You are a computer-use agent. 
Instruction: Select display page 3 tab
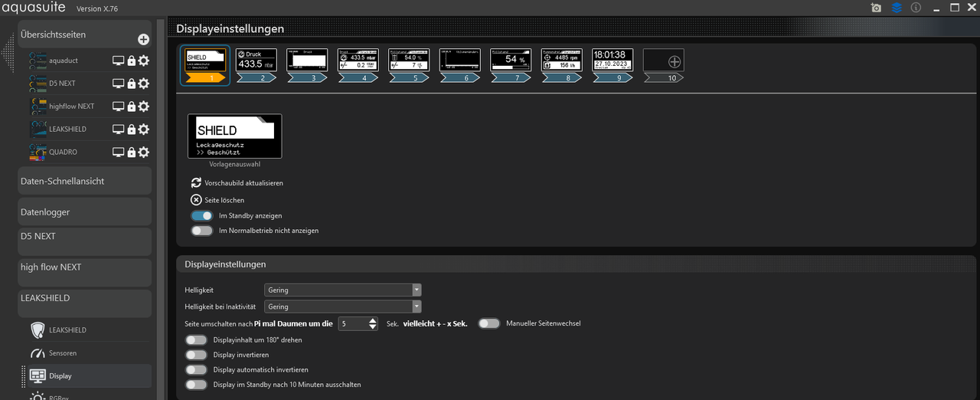307,66
